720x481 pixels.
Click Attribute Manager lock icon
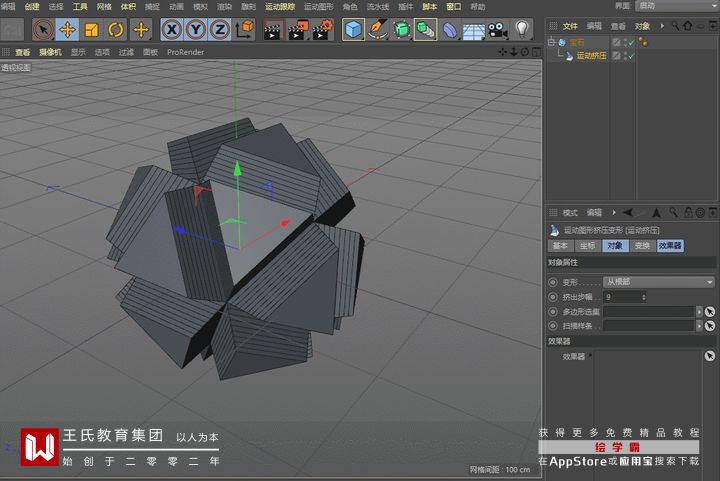coord(688,213)
